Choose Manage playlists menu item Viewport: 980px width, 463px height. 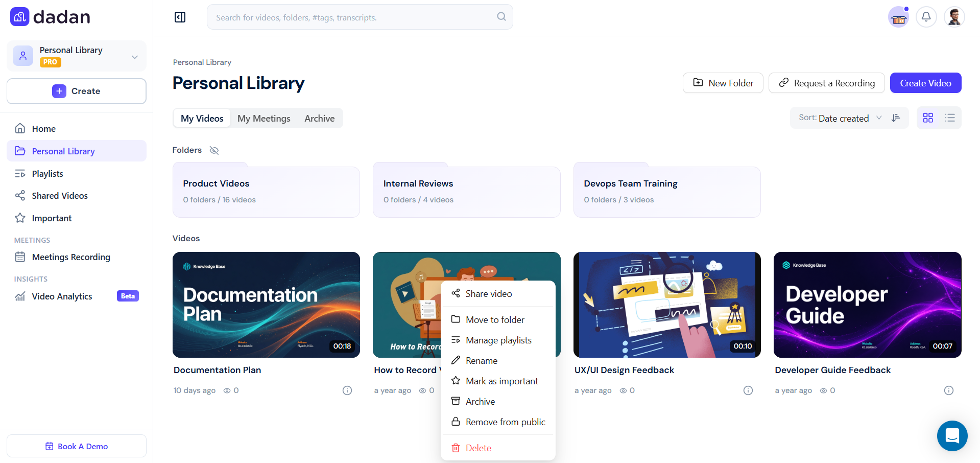tap(498, 340)
